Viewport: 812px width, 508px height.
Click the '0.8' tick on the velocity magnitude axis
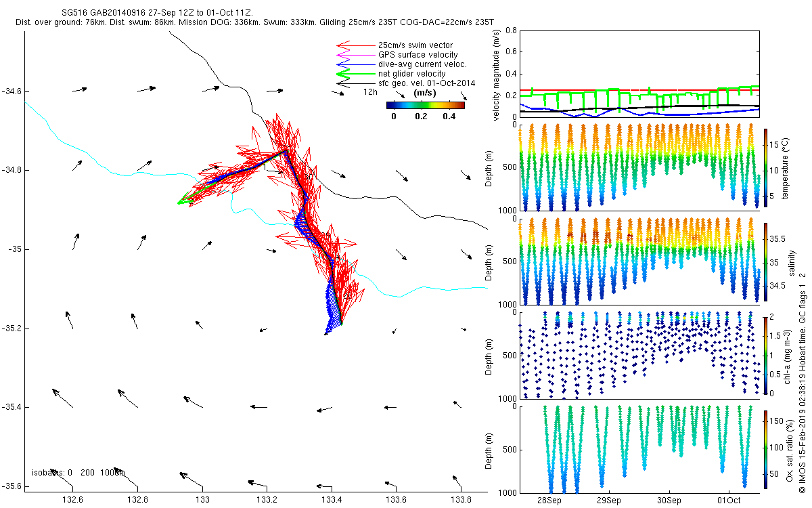tap(510, 31)
